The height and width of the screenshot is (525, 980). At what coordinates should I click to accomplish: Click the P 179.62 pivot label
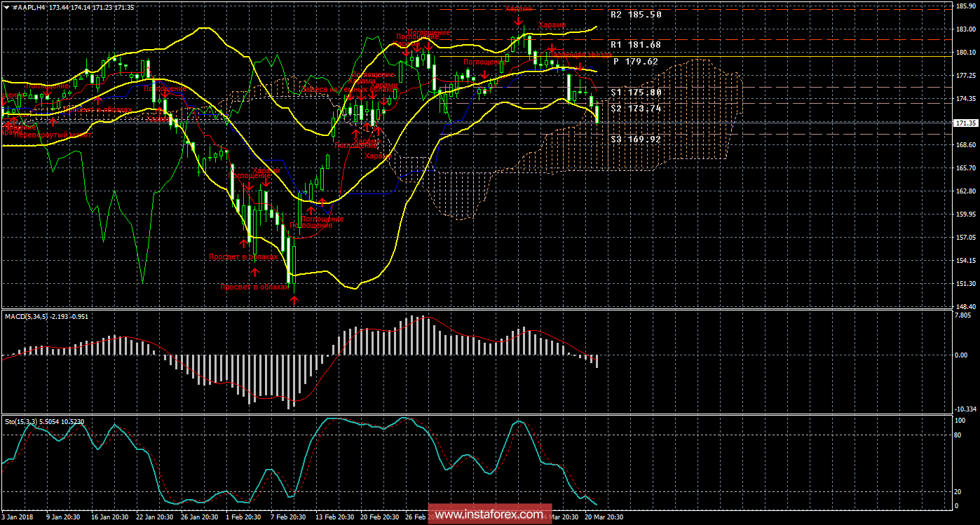click(x=635, y=61)
